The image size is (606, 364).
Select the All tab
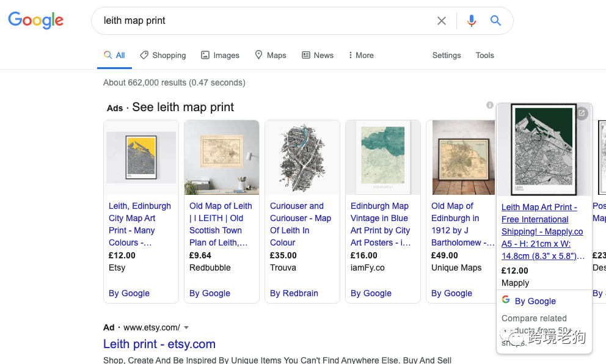114,55
